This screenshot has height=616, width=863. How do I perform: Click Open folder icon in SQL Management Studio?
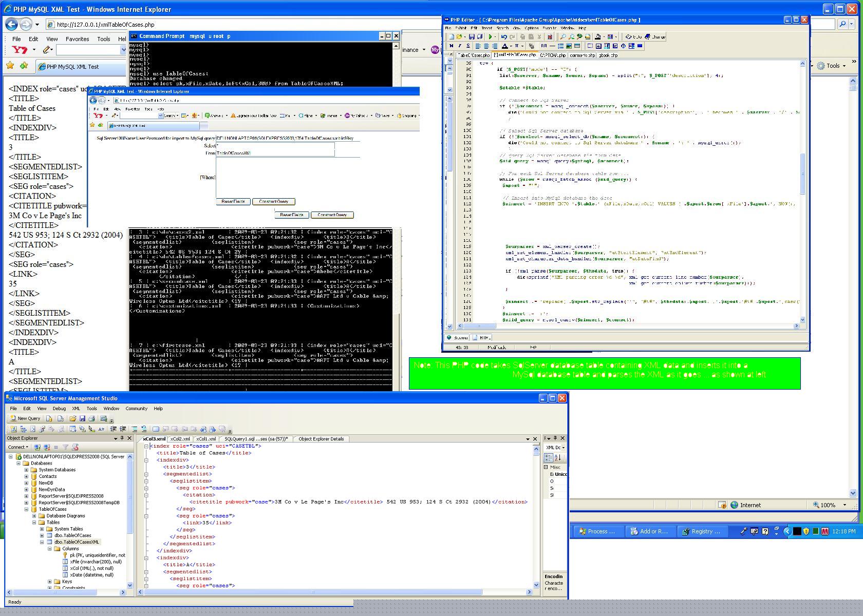pos(73,418)
